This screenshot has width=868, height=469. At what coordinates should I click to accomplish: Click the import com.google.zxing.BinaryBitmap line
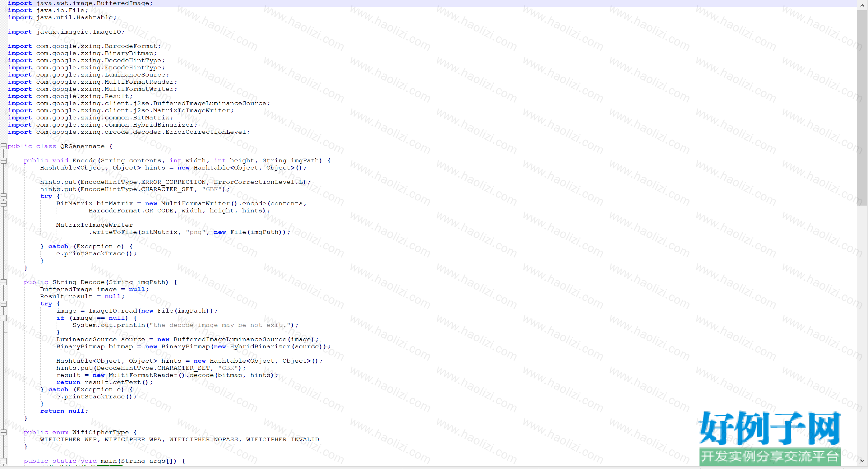pyautogui.click(x=82, y=53)
